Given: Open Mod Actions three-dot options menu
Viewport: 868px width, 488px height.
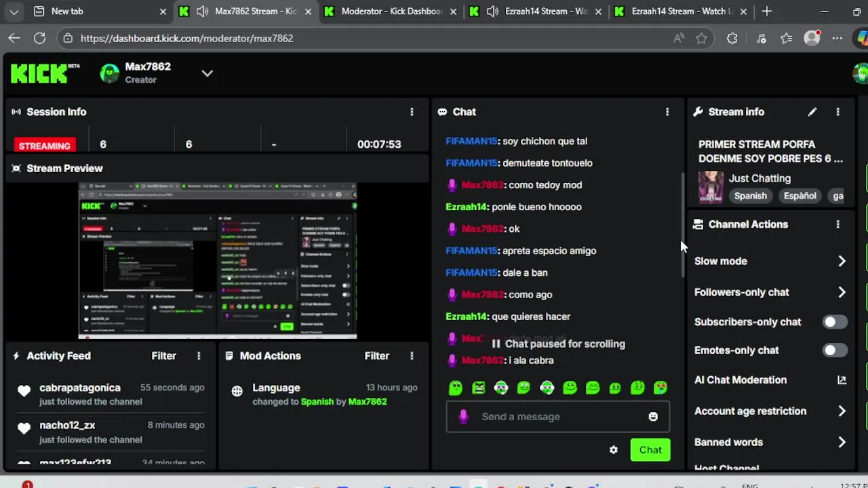Looking at the screenshot, I should tap(412, 356).
